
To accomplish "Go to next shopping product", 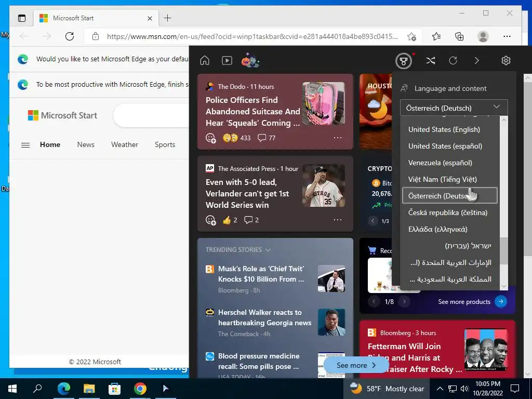I will [404, 301].
